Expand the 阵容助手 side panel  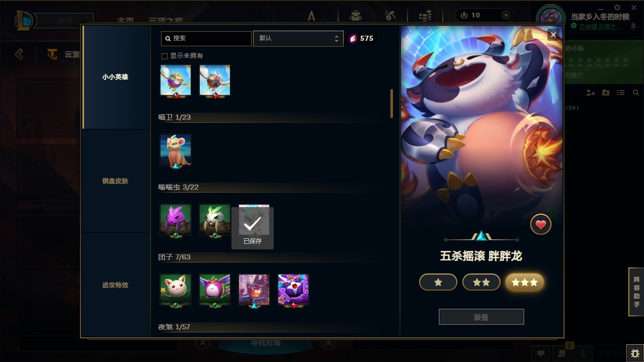636,292
